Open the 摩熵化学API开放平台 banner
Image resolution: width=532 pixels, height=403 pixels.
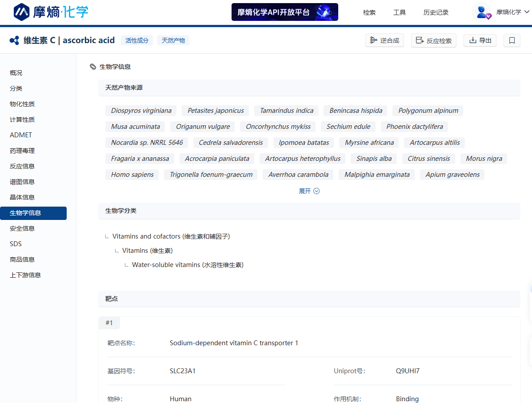coord(284,12)
